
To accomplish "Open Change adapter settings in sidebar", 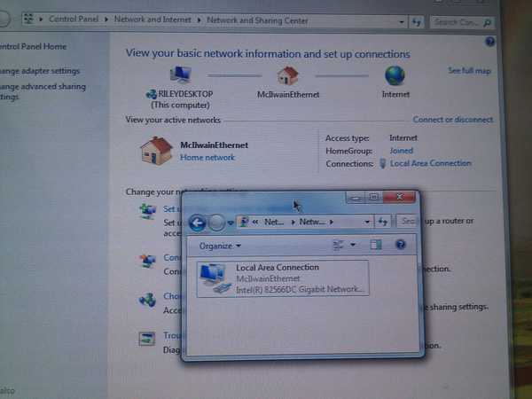I will [40, 71].
